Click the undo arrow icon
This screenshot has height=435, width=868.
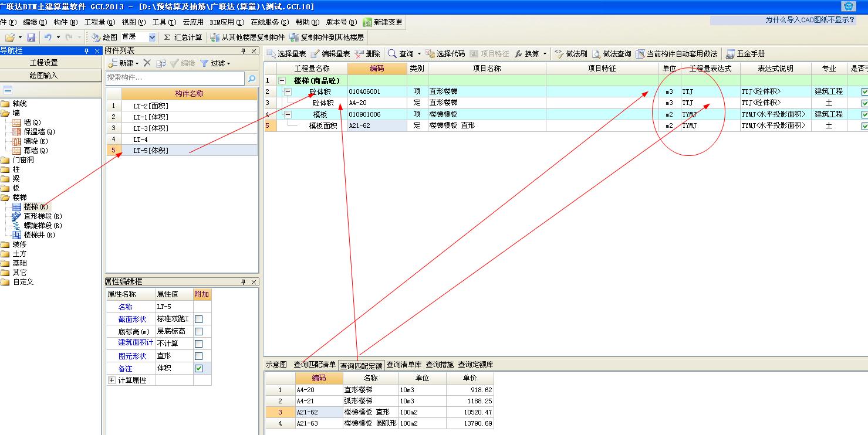tap(48, 37)
